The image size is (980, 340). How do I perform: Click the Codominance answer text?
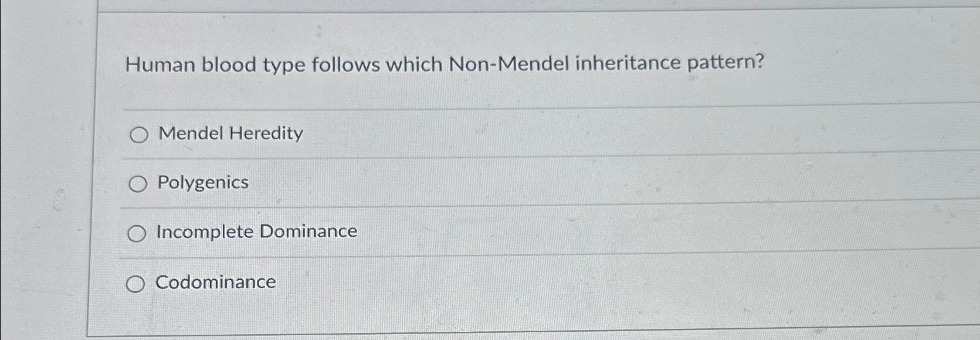(x=215, y=282)
